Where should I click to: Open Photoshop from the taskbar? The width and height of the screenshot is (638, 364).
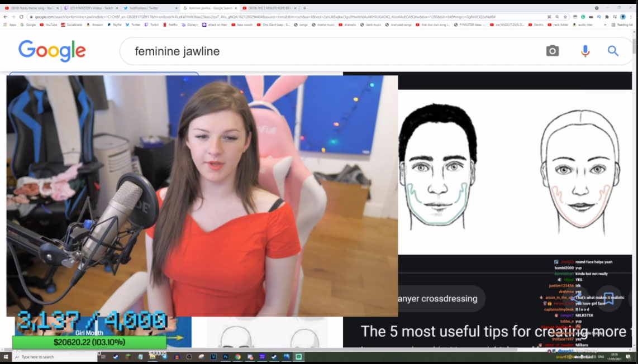[x=225, y=357]
